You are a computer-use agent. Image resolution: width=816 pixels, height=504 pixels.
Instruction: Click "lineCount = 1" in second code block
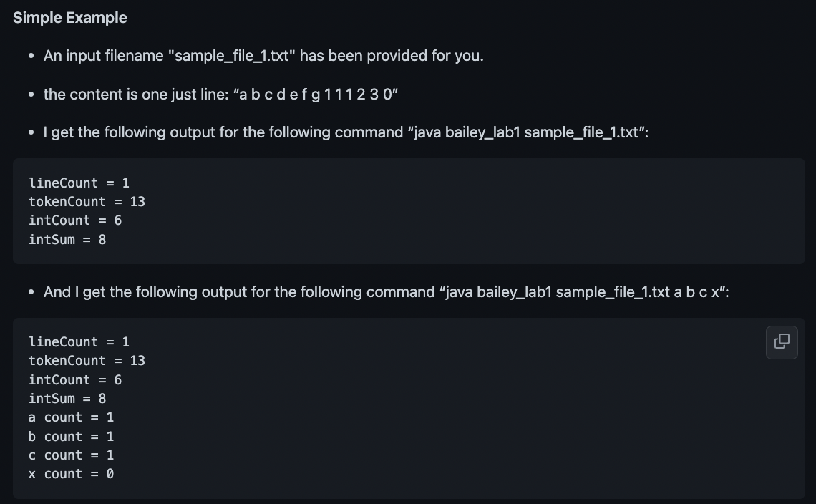pyautogui.click(x=79, y=342)
